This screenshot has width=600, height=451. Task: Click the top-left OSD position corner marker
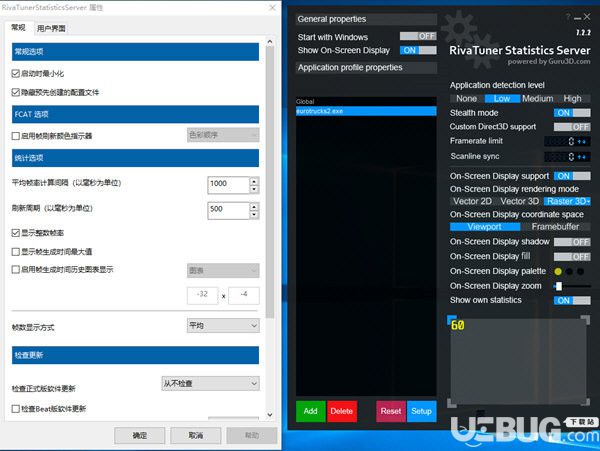(452, 319)
